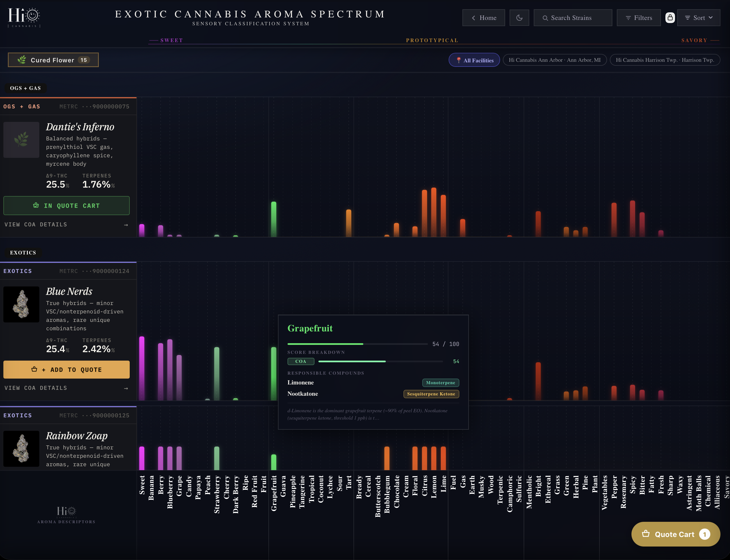Click METRC 9000000125 on Rainbow Zoap card

pyautogui.click(x=94, y=416)
